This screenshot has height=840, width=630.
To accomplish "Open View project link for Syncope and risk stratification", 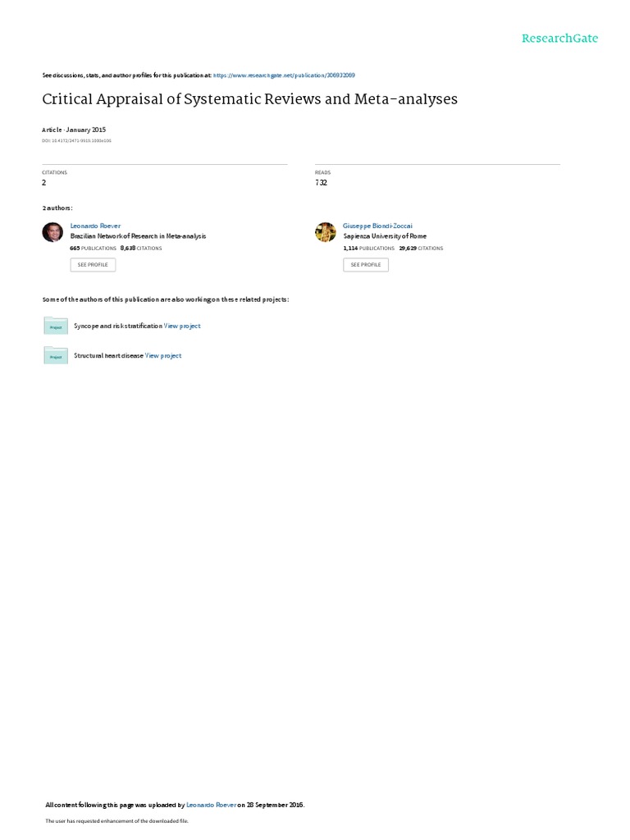I will pyautogui.click(x=182, y=326).
